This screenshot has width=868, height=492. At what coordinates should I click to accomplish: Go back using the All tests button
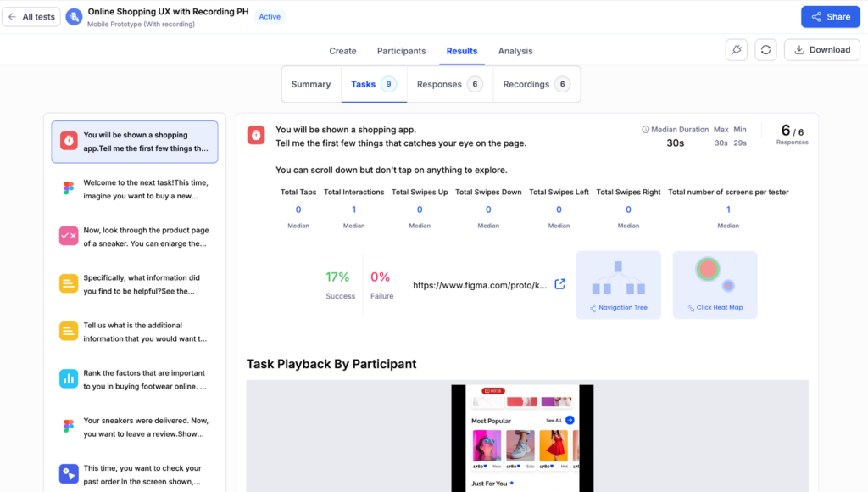[x=31, y=16]
